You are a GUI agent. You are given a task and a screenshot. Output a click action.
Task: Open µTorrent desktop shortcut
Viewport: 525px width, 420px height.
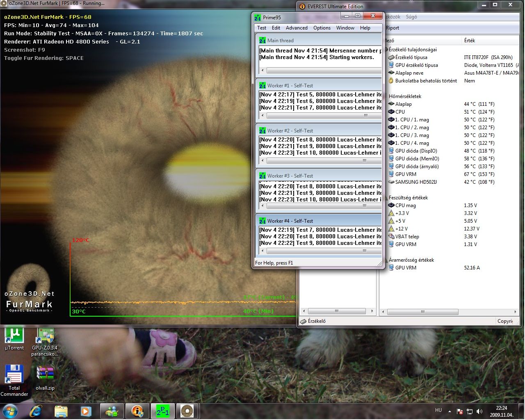(x=14, y=339)
